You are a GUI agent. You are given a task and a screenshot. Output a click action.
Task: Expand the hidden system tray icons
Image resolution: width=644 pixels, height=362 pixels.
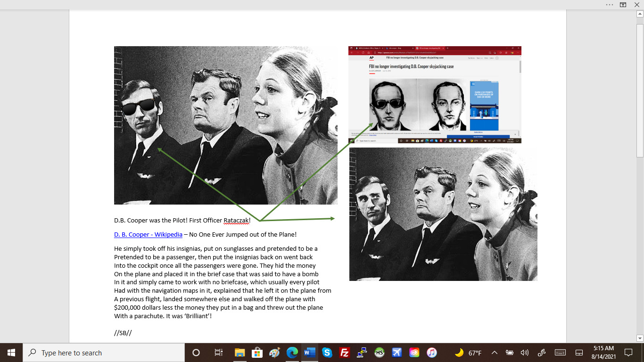click(x=495, y=353)
